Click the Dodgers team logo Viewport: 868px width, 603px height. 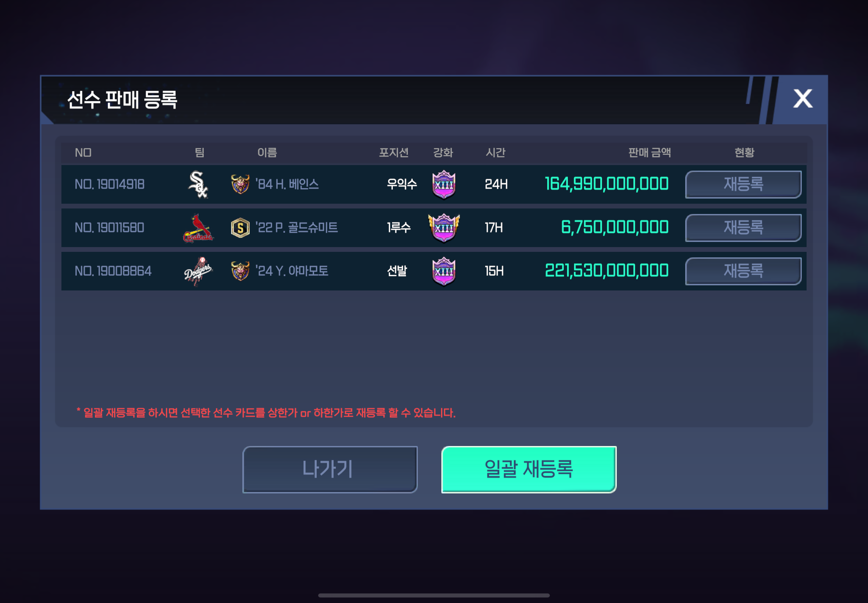coord(198,271)
